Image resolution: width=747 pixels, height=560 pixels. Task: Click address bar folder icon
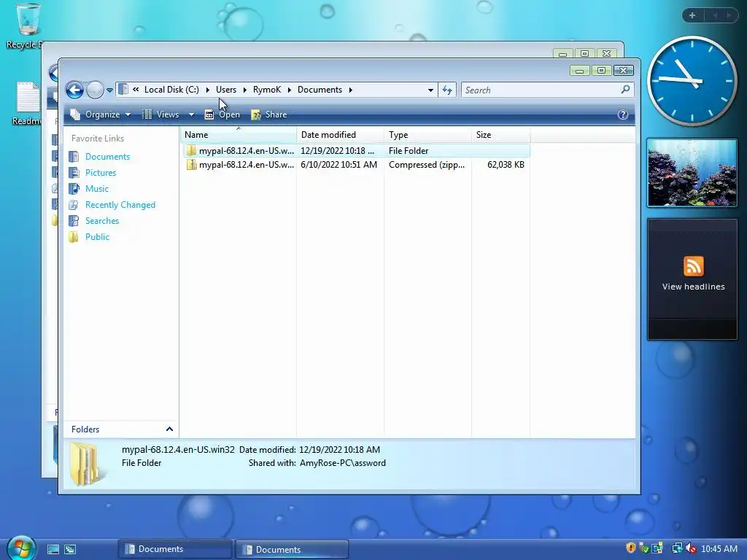click(x=123, y=90)
